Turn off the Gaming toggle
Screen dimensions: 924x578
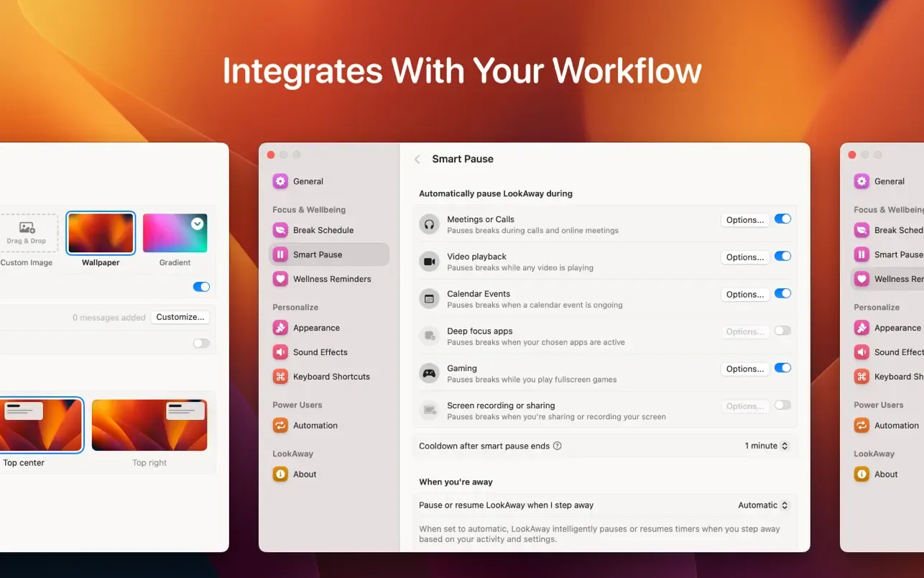pos(782,368)
